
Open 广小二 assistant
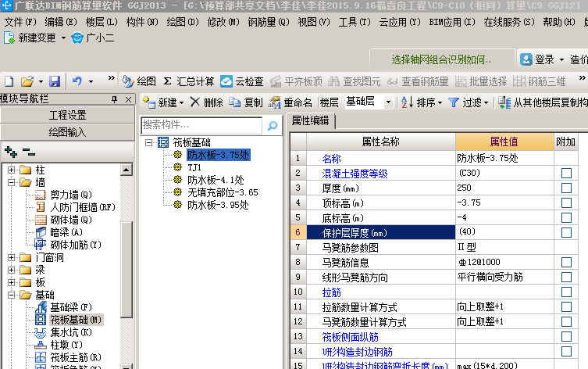tap(93, 38)
